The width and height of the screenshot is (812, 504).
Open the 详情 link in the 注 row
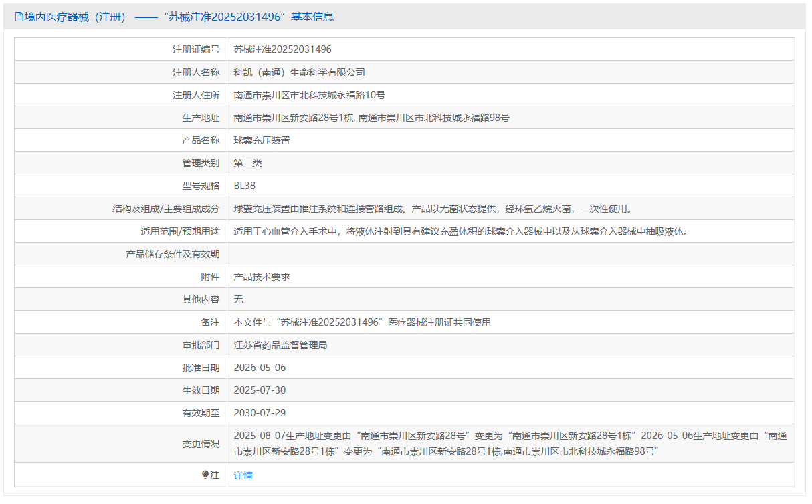click(x=243, y=475)
